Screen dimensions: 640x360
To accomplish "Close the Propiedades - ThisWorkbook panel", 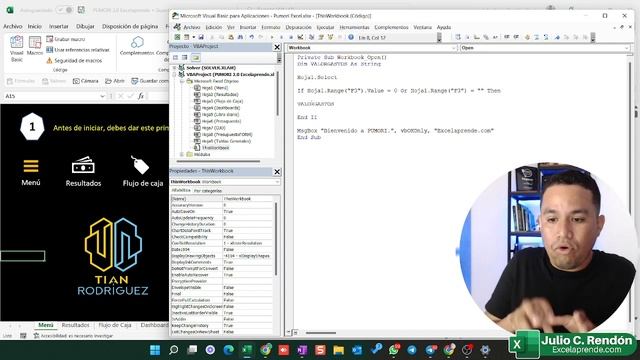I will [277, 172].
